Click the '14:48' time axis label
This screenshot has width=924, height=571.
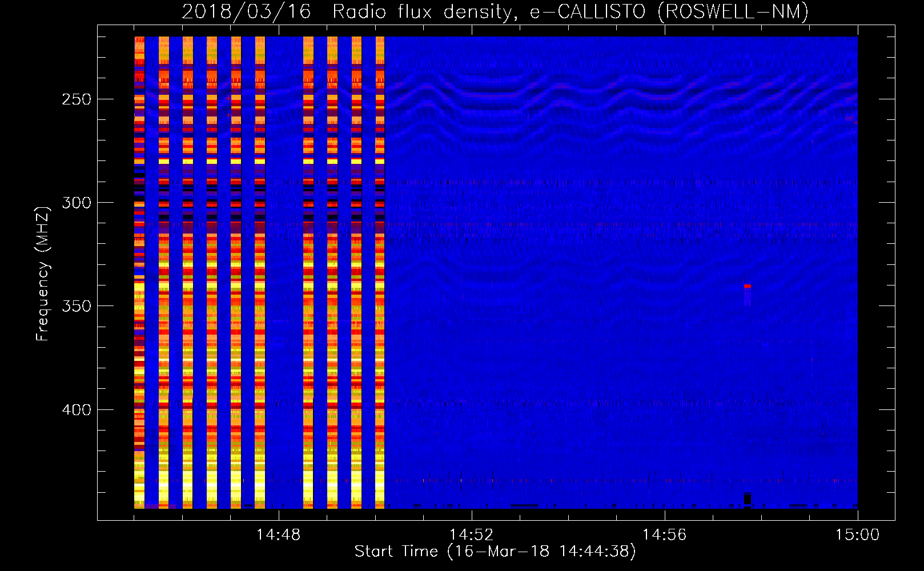click(x=278, y=535)
